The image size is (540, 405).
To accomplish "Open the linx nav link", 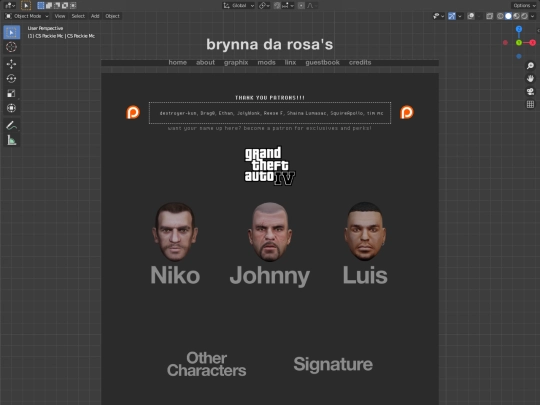I will 290,62.
